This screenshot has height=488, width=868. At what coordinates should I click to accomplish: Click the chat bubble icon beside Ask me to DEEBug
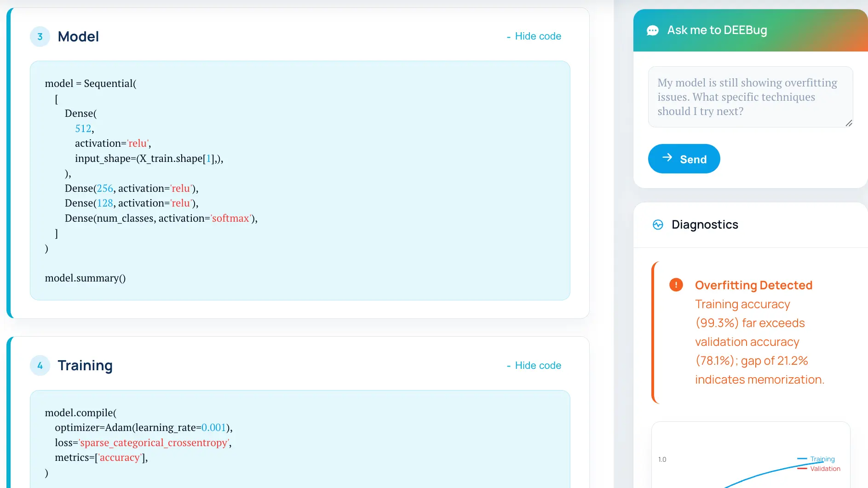coord(652,30)
